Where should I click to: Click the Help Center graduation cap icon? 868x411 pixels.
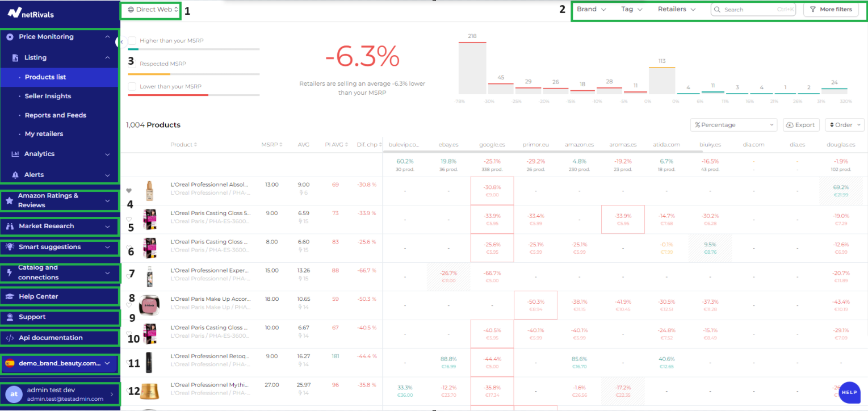(10, 296)
